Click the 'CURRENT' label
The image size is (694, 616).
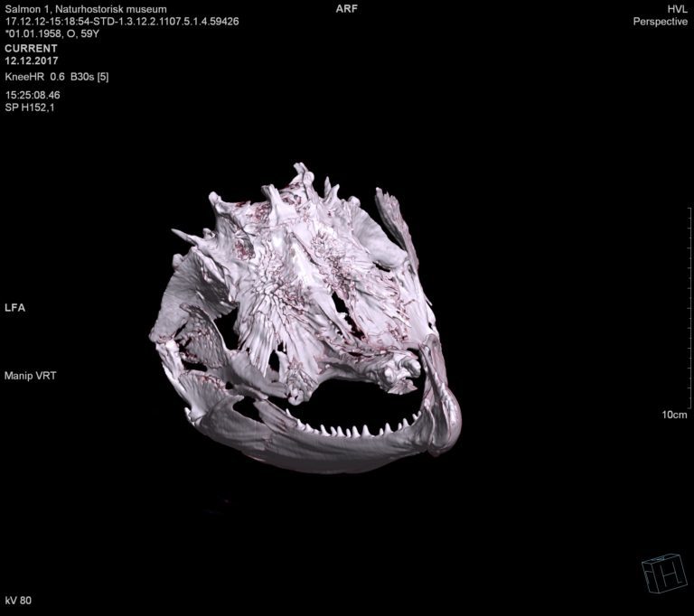coord(31,48)
